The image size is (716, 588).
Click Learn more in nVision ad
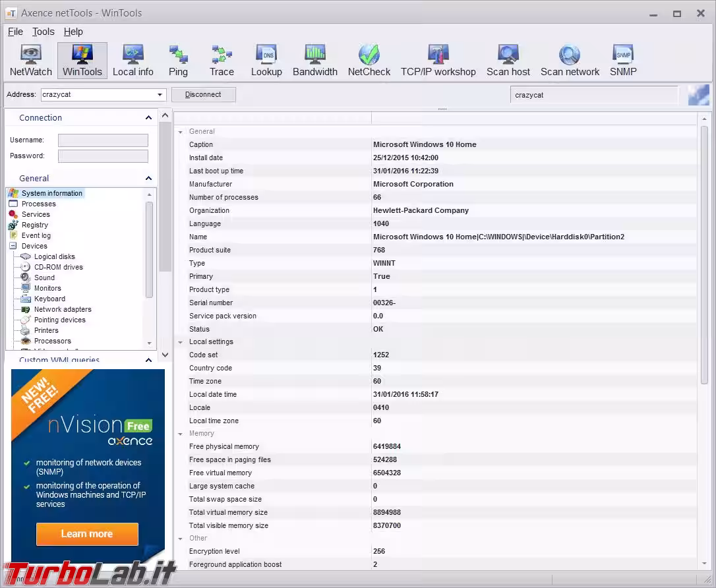click(87, 534)
